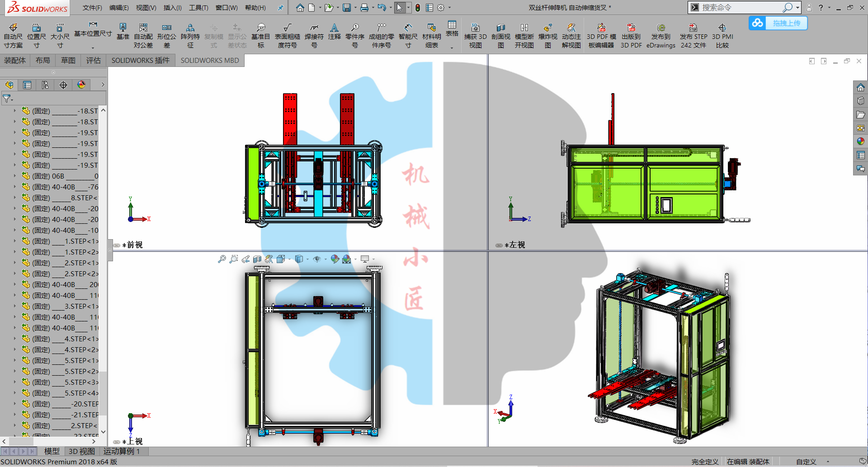
Task: Switch to the 3D 视图 bottom tab
Action: tap(81, 451)
